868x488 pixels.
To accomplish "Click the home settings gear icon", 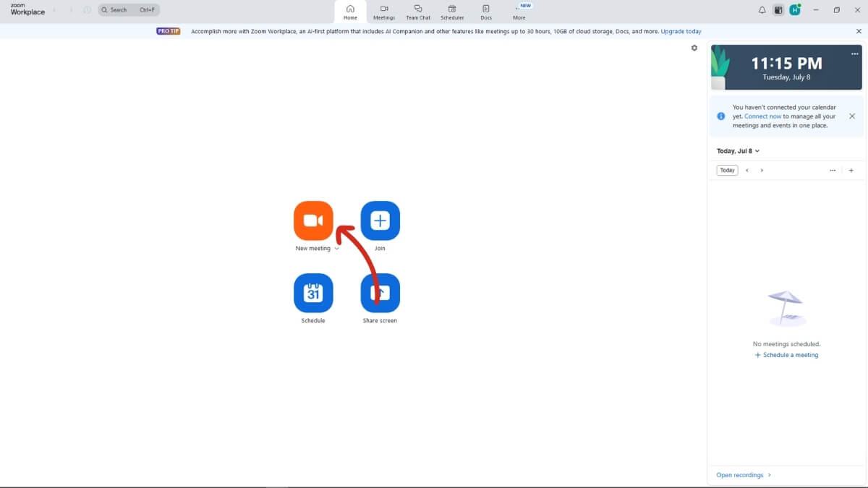I will [694, 48].
